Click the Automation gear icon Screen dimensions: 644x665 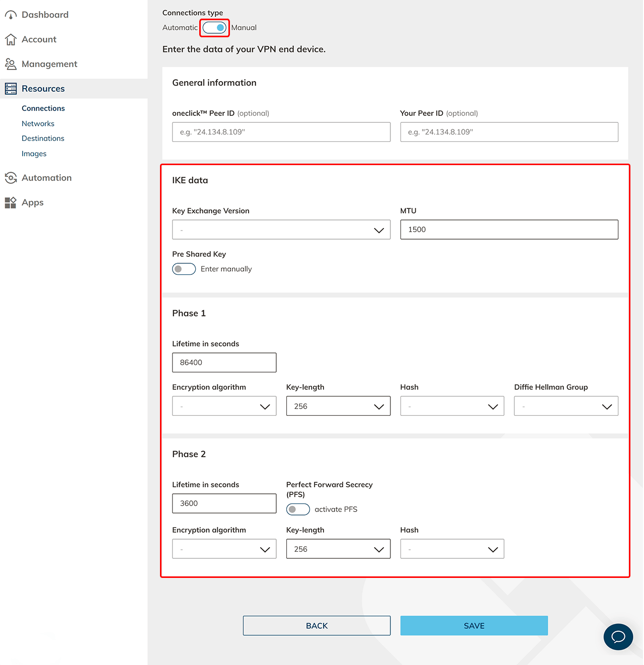tap(11, 178)
